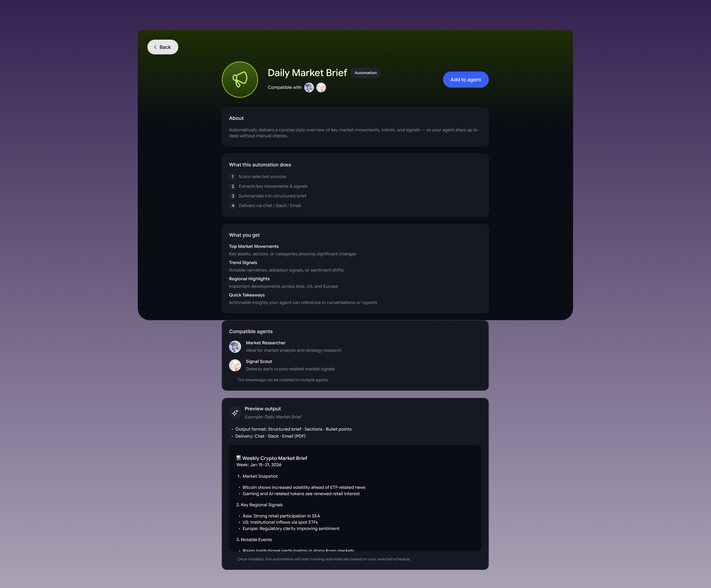Click '1. Market Snapshot' section heading
The width and height of the screenshot is (711, 588).
pos(257,476)
